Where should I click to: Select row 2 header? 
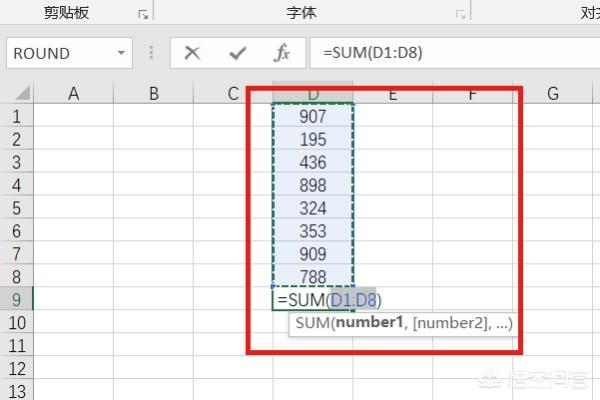click(x=16, y=139)
